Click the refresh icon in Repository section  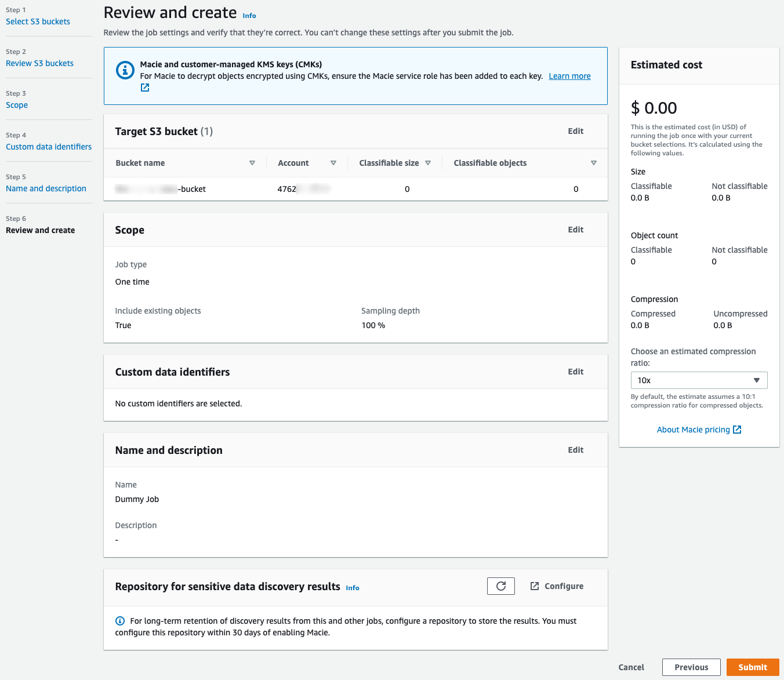click(x=500, y=586)
